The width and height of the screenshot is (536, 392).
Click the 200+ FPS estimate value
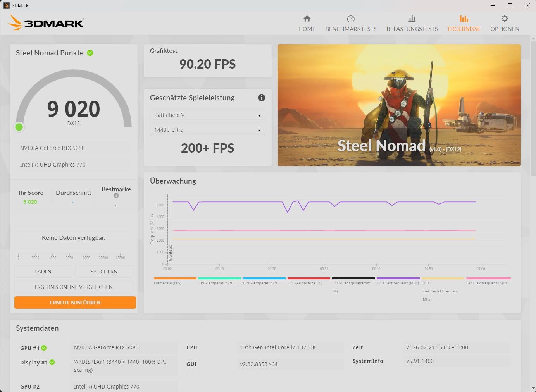coord(207,148)
